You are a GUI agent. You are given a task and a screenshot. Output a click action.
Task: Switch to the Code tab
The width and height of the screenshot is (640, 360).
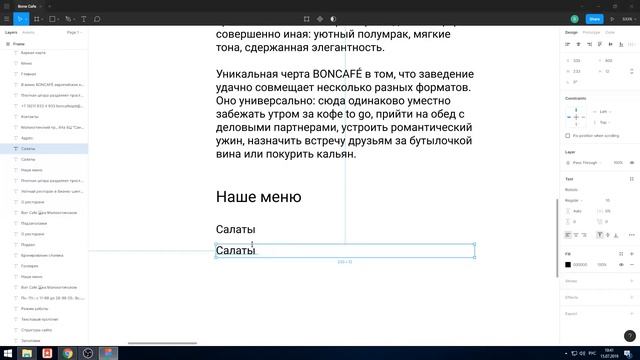610,32
